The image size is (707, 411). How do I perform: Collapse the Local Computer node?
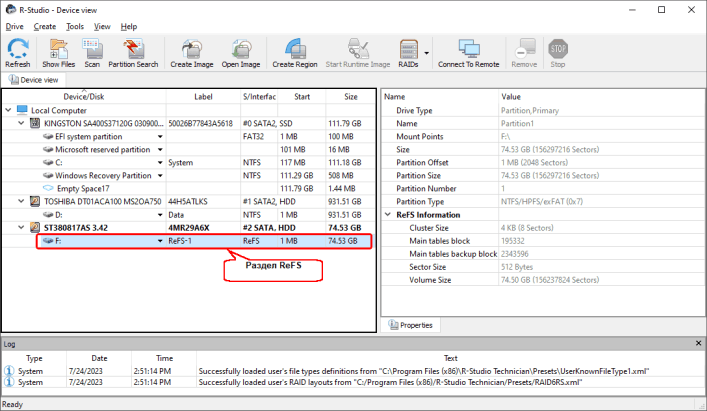(x=8, y=110)
